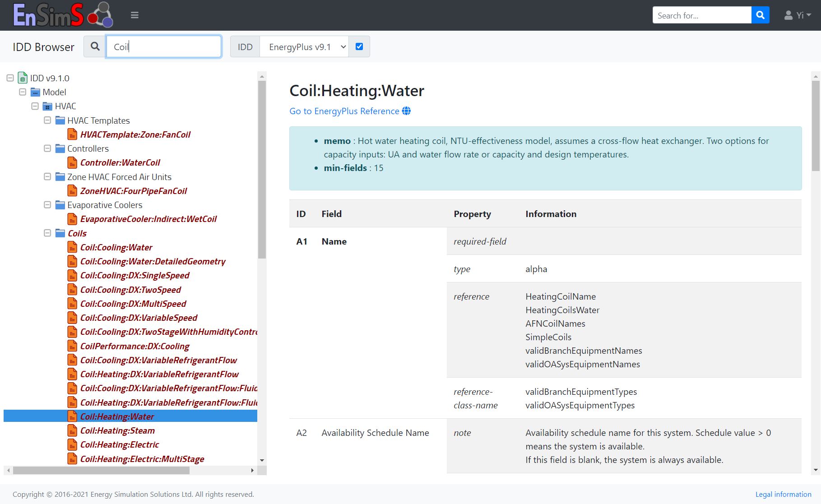Viewport: 821px width, 504px height.
Task: Select Controller:WaterCoil tree item
Action: pyautogui.click(x=120, y=162)
